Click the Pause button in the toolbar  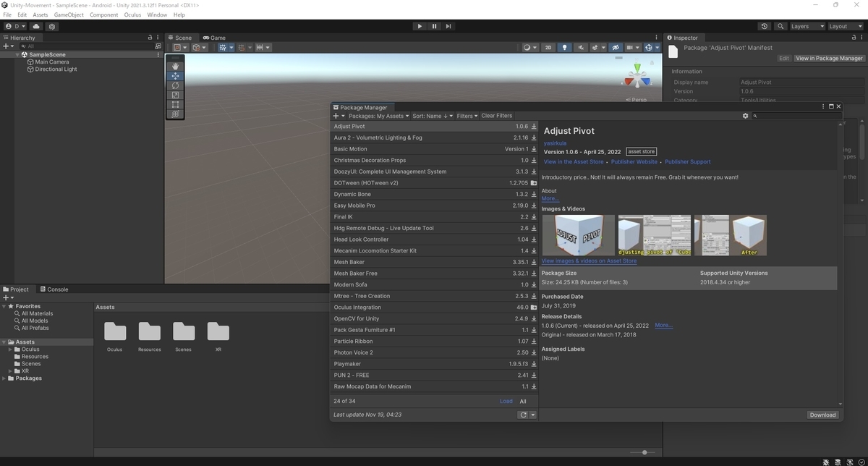[434, 26]
